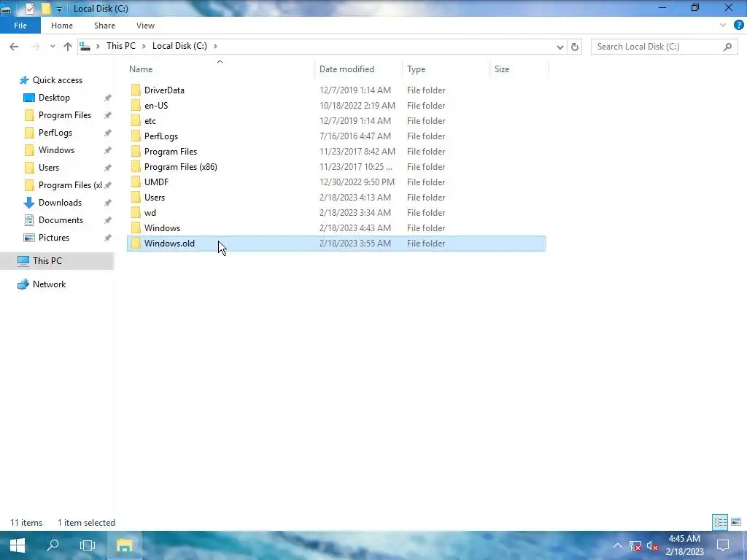The height and width of the screenshot is (560, 747).
Task: Open Users pinned in Quick access
Action: click(49, 168)
